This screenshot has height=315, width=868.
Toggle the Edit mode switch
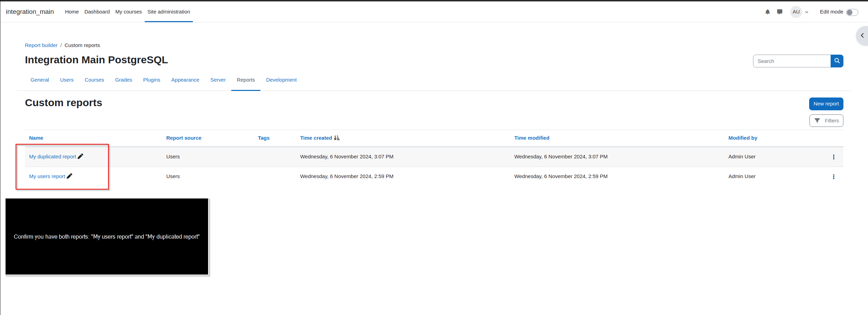click(x=852, y=12)
